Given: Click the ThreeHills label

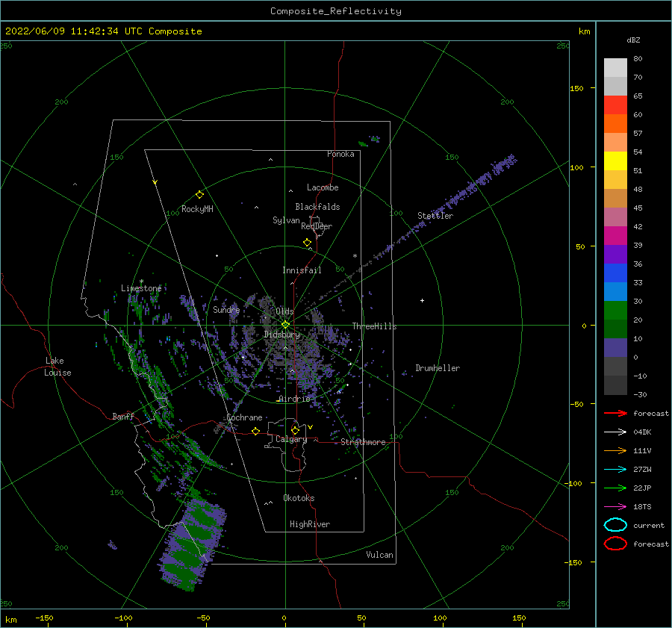Looking at the screenshot, I should (x=374, y=326).
